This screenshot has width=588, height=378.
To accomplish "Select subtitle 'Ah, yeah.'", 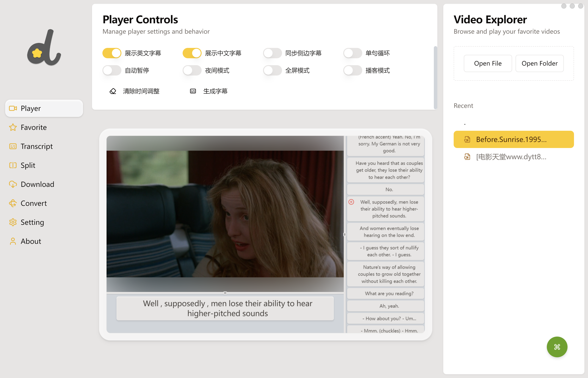I will pos(385,306).
